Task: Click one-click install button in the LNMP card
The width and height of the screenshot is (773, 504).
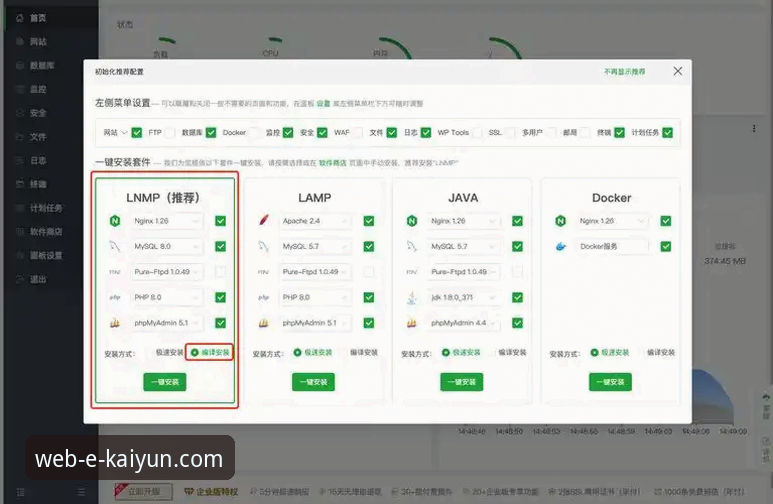Action: (165, 382)
